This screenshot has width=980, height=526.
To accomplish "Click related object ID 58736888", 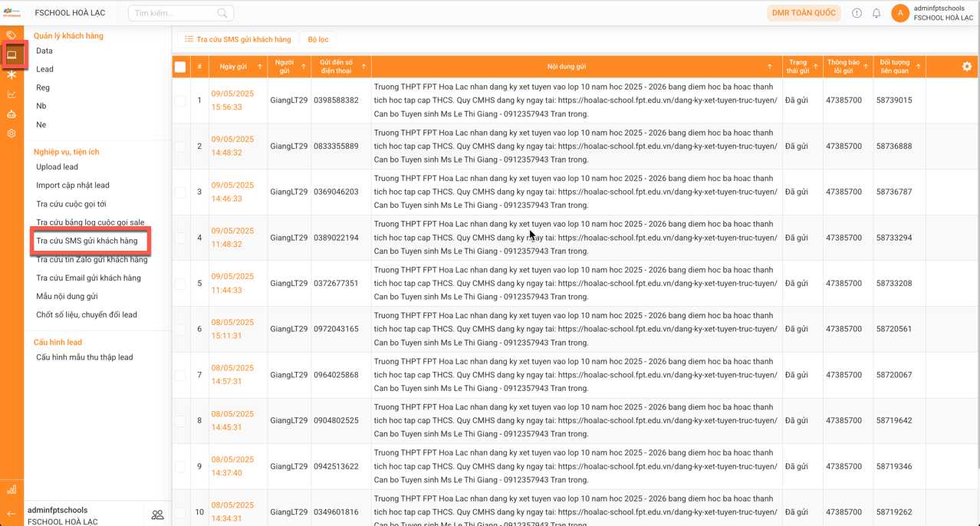I will pos(894,146).
